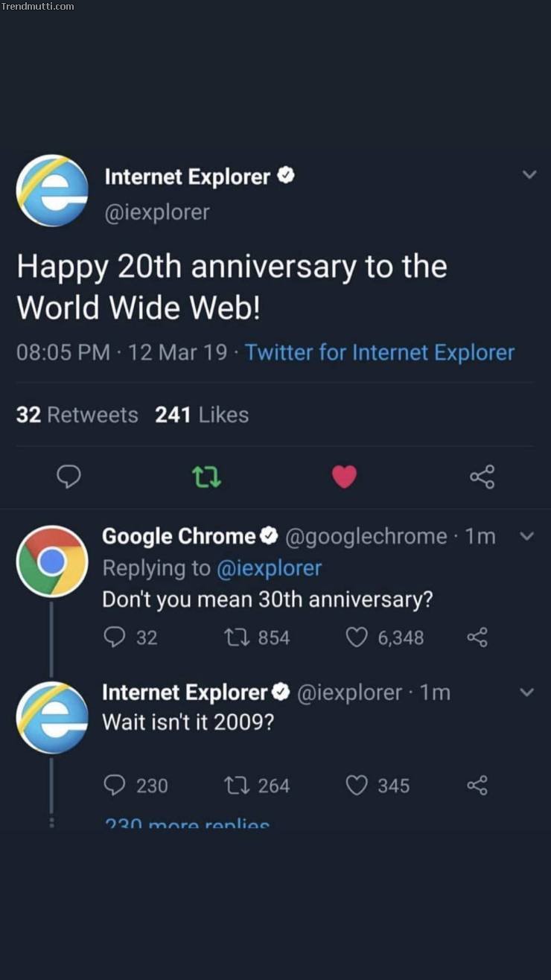Image resolution: width=551 pixels, height=980 pixels.
Task: Retweet Google Chrome's 30th anniversary reply
Action: pyautogui.click(x=231, y=637)
